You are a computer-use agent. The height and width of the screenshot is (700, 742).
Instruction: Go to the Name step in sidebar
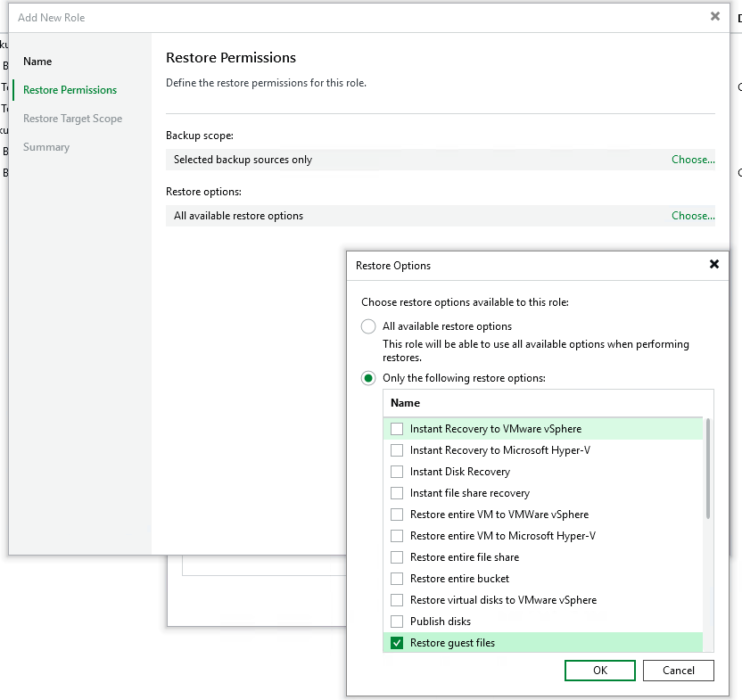pos(37,62)
